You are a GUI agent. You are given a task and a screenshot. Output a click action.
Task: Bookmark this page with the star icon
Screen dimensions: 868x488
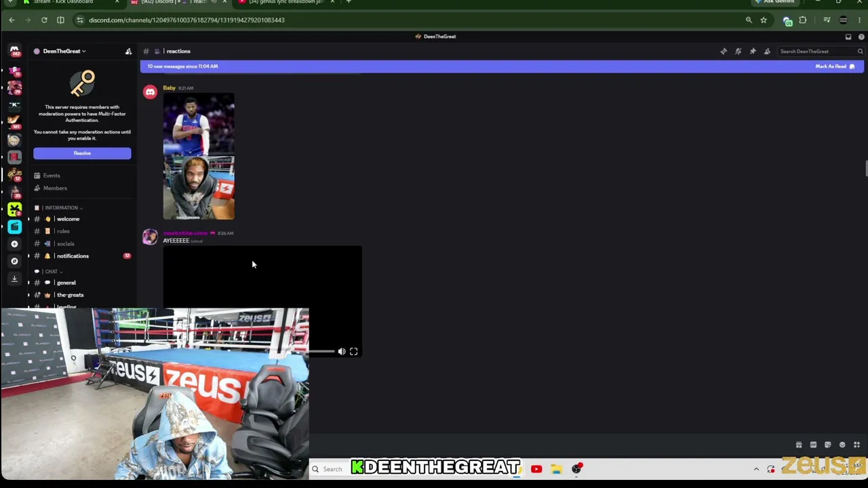pyautogui.click(x=764, y=20)
